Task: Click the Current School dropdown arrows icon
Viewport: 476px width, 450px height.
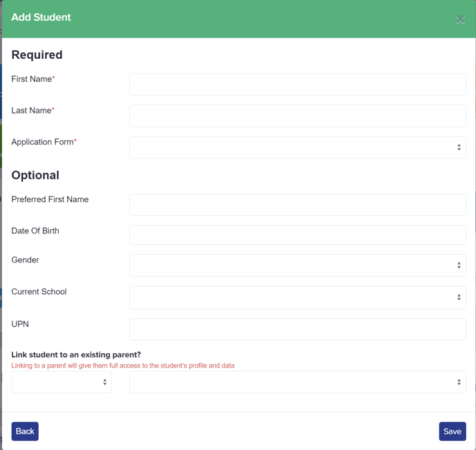Action: (x=459, y=297)
